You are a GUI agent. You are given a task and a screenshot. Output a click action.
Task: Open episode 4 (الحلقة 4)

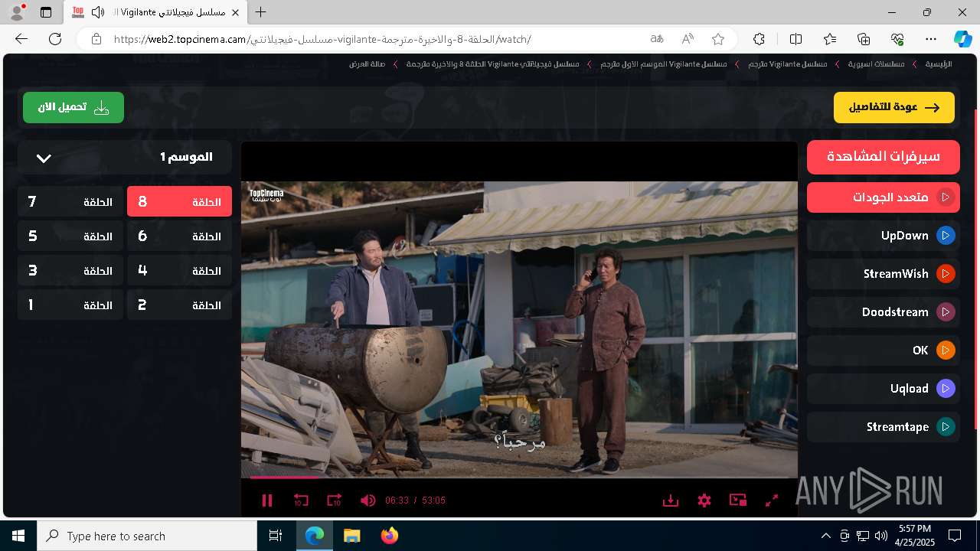(179, 271)
